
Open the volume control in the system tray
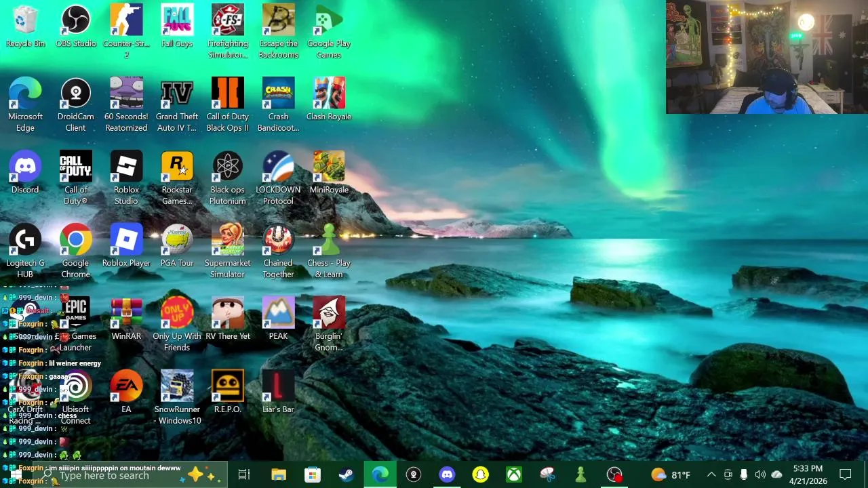[760, 475]
